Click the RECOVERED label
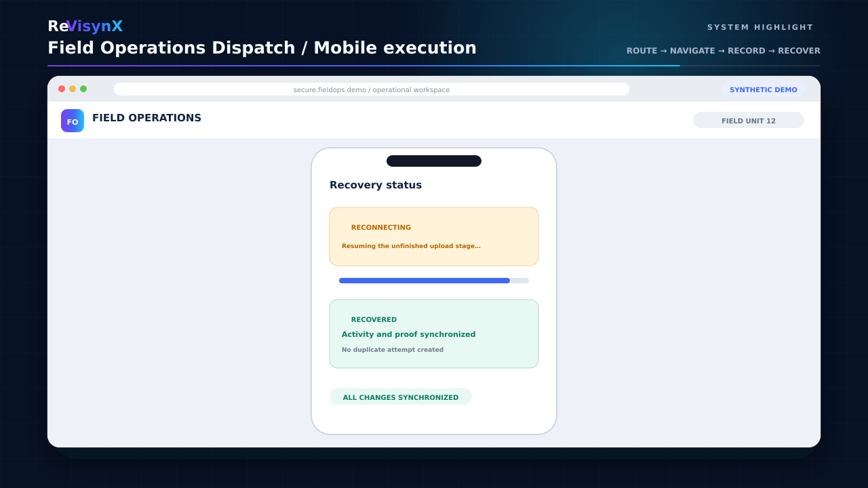Screen dimensions: 868x488 click(374, 320)
